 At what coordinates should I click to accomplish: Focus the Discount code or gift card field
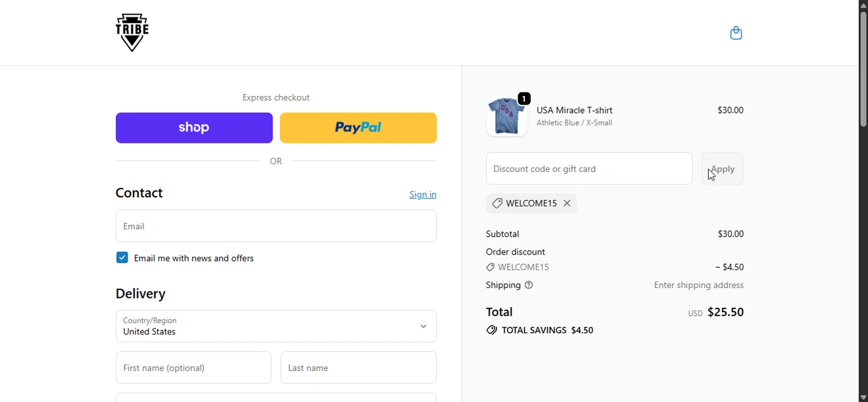[x=589, y=168]
